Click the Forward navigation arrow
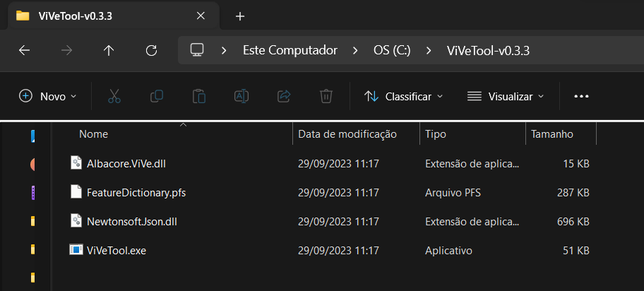644x291 pixels. [x=66, y=51]
